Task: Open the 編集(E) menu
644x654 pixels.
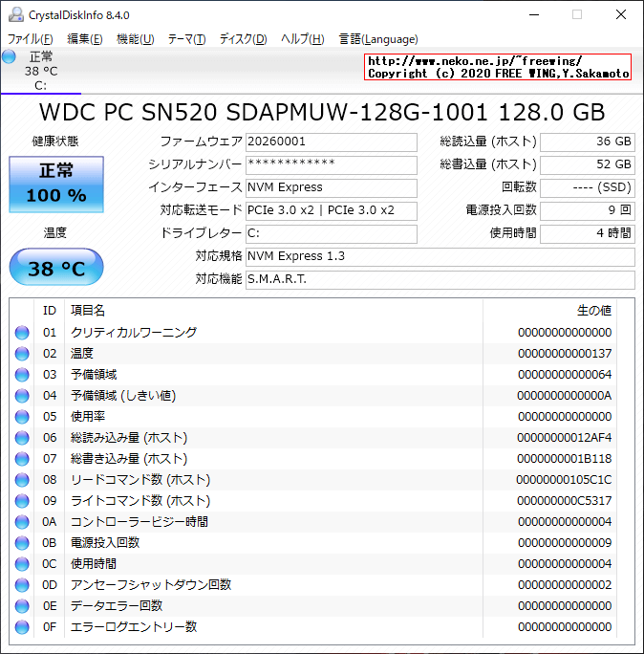Action: pyautogui.click(x=85, y=39)
